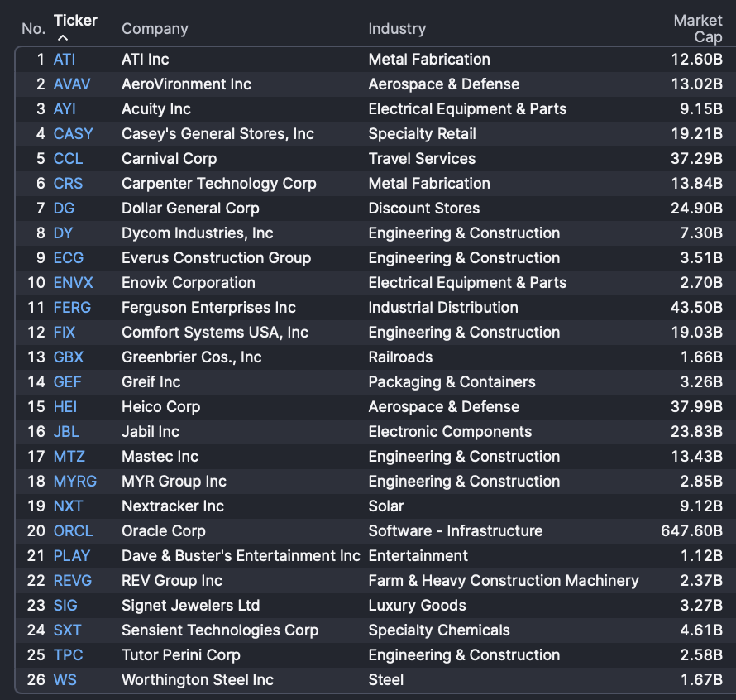Open the CASY ticker link
Image resolution: width=736 pixels, height=700 pixels.
pyautogui.click(x=74, y=134)
